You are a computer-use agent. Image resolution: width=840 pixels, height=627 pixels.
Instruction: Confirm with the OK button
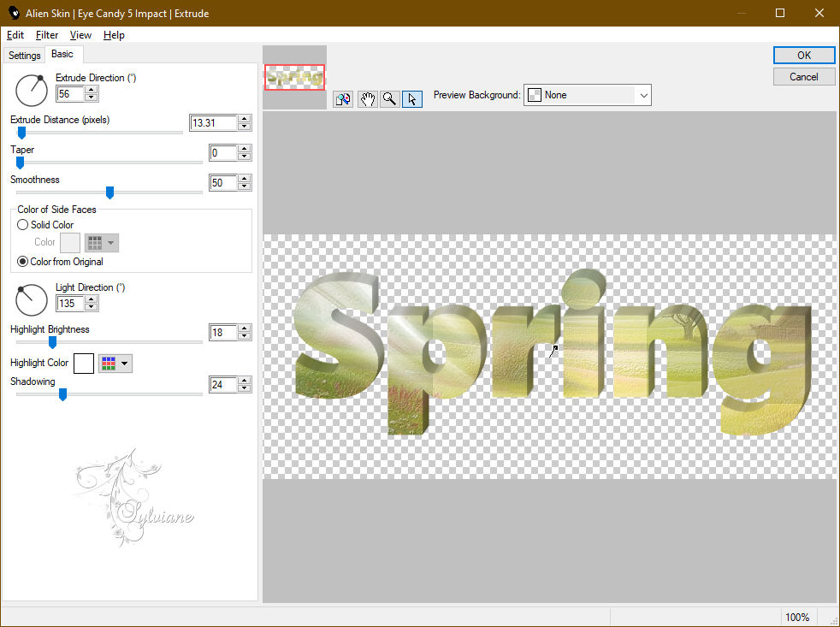[803, 56]
